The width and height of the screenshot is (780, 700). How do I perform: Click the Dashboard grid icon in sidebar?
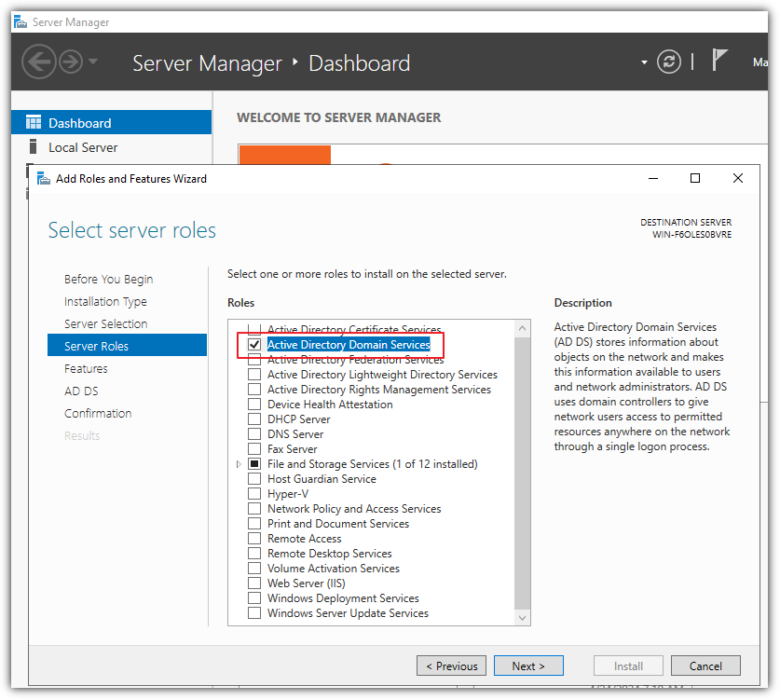point(34,122)
